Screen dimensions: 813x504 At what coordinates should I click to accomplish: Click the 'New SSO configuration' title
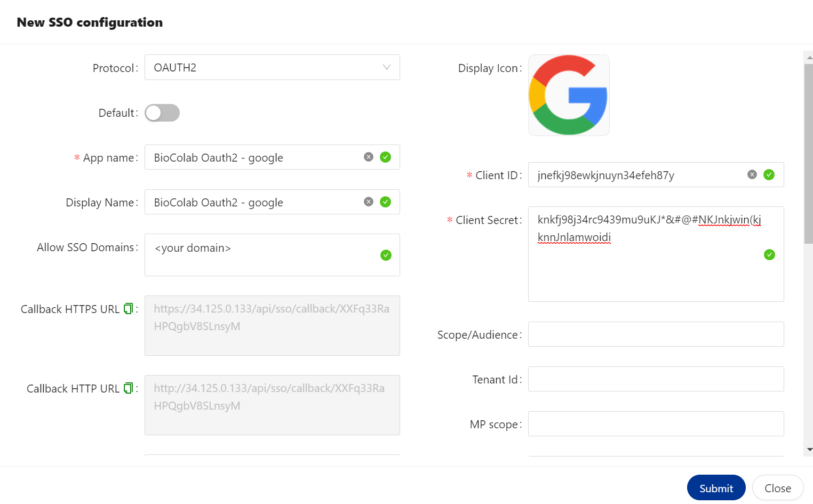[x=90, y=22]
